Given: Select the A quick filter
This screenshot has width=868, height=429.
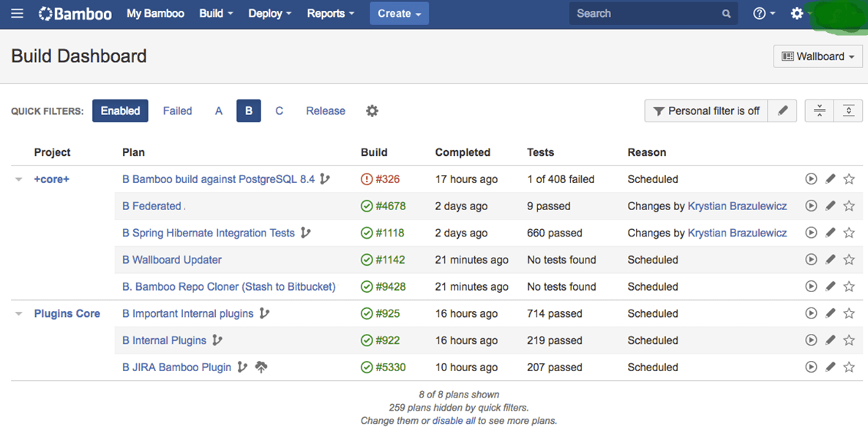Looking at the screenshot, I should coord(219,111).
